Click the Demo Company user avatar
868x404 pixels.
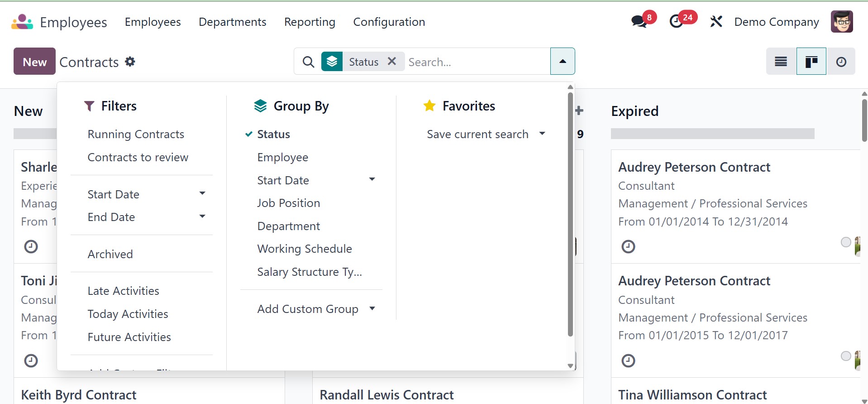click(842, 22)
